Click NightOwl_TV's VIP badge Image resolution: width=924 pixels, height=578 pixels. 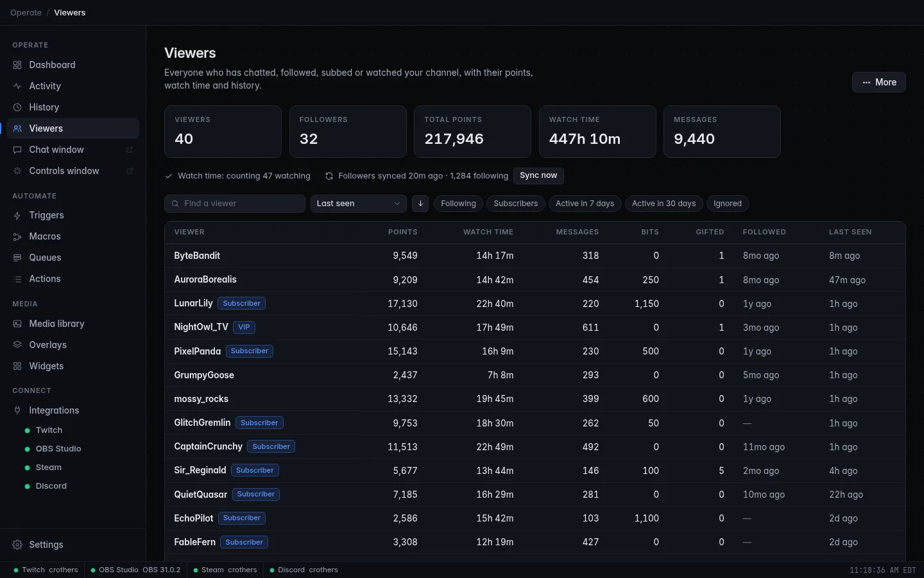click(x=244, y=328)
